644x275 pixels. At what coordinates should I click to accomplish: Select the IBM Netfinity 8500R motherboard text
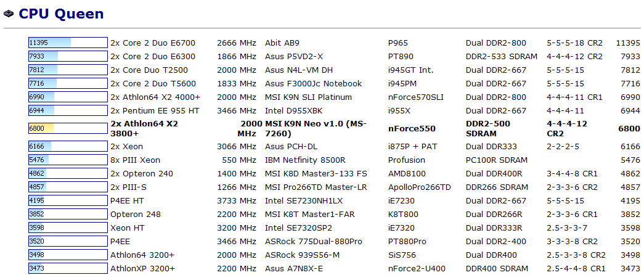[x=310, y=160]
